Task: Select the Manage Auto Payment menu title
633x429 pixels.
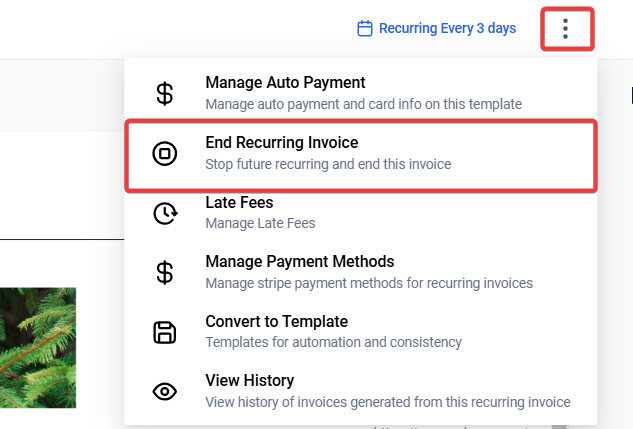Action: tap(285, 83)
